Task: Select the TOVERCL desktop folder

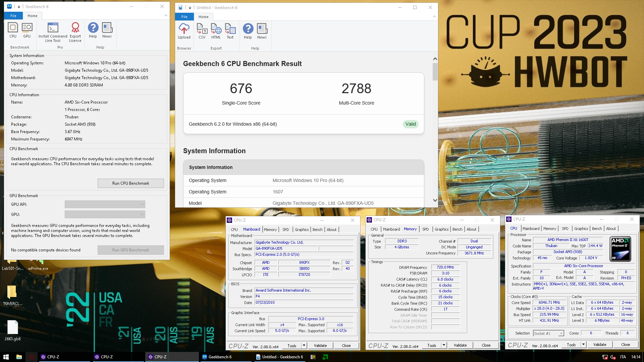Action: click(12, 295)
